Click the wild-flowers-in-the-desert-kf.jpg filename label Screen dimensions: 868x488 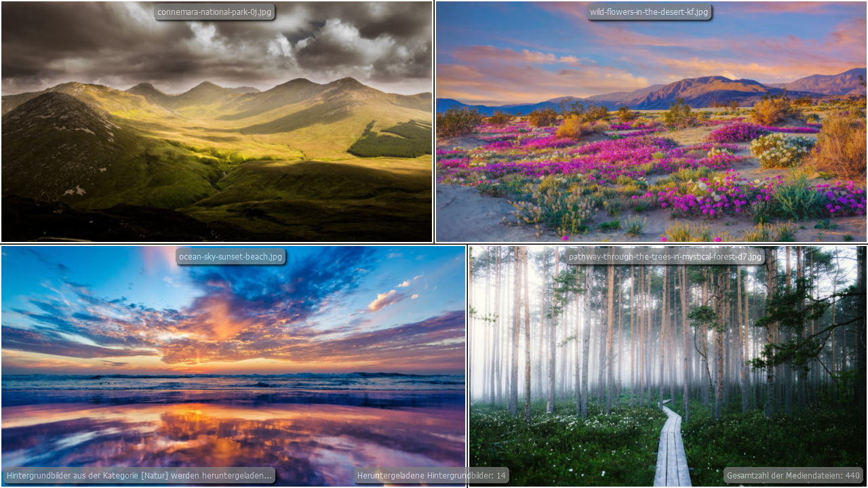pos(649,12)
